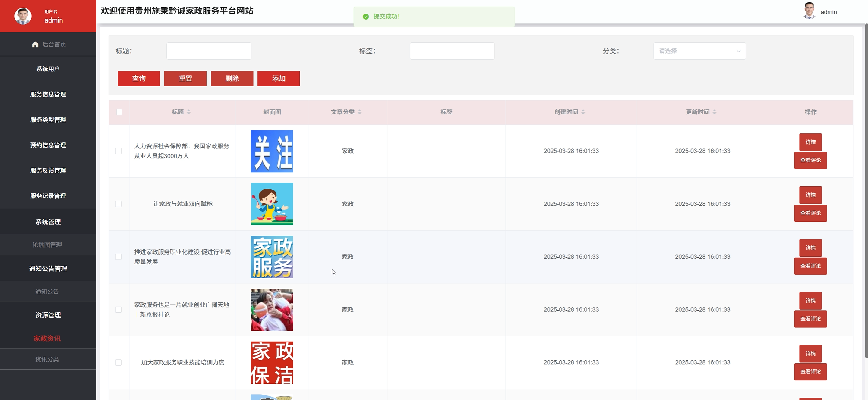Sort by 文章分类 column arrows
This screenshot has width=868, height=400.
tap(360, 112)
